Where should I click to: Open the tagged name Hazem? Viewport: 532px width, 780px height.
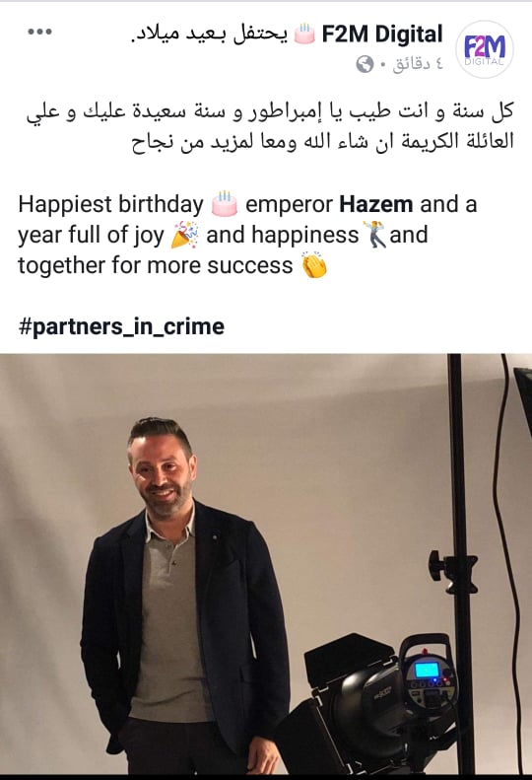pos(376,204)
